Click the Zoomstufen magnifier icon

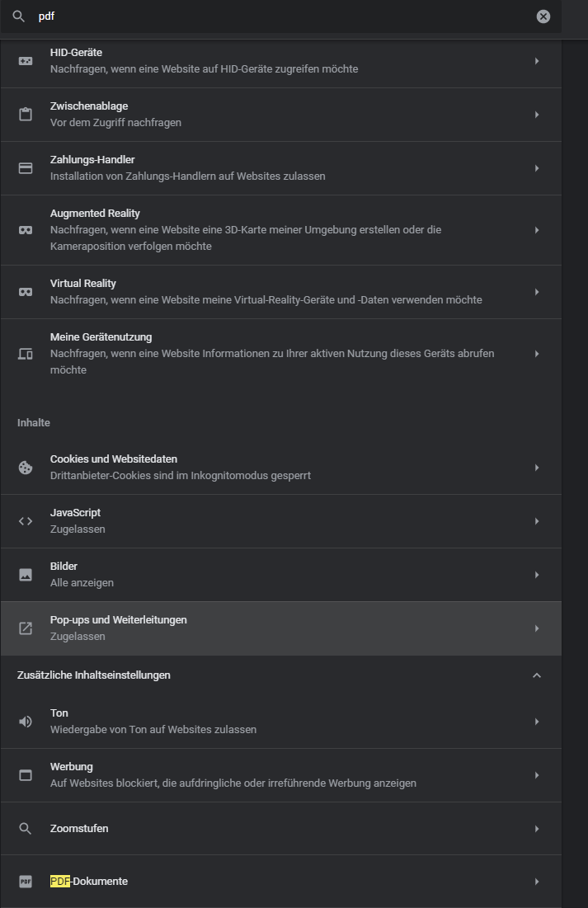click(x=26, y=829)
